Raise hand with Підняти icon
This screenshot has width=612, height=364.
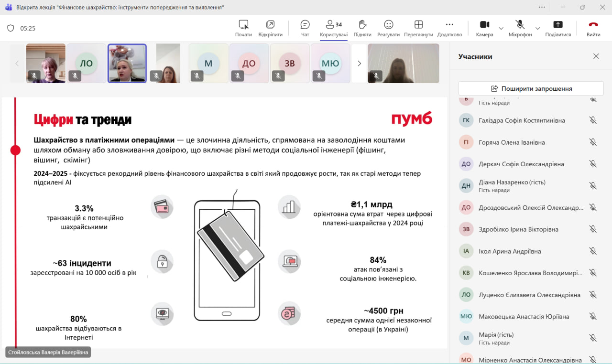point(362,28)
